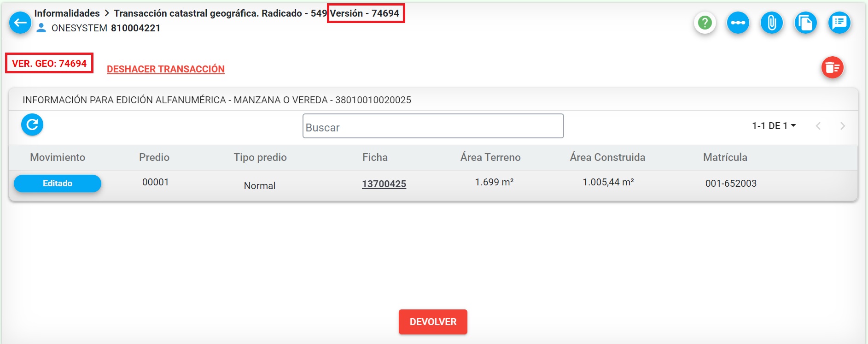This screenshot has width=868, height=344.
Task: Click the Área Terreno column header
Action: (490, 157)
